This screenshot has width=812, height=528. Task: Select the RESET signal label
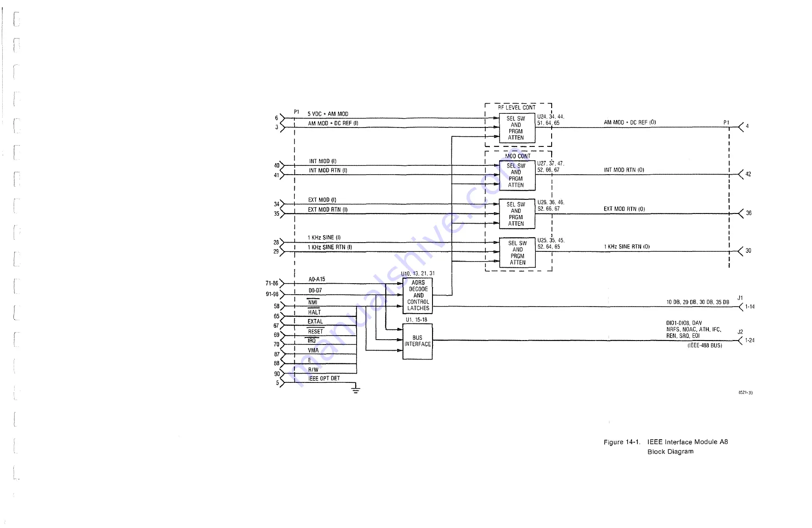click(316, 332)
